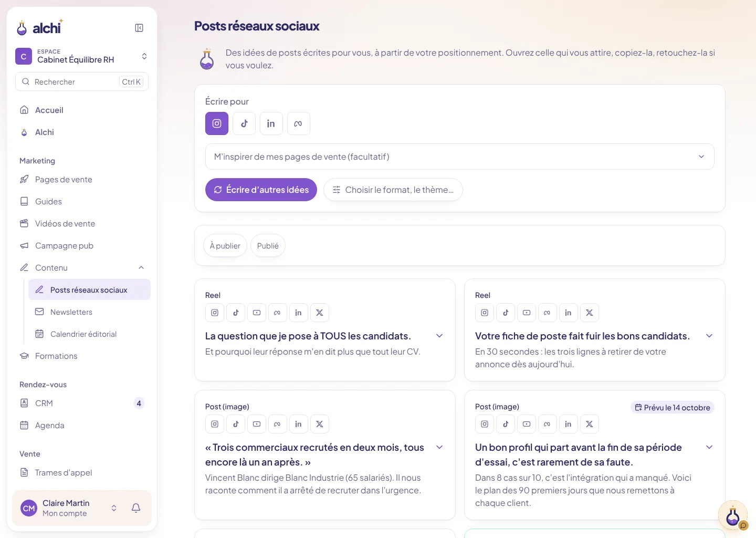Click Écrire d'autres idées button
The width and height of the screenshot is (756, 538).
(x=261, y=190)
